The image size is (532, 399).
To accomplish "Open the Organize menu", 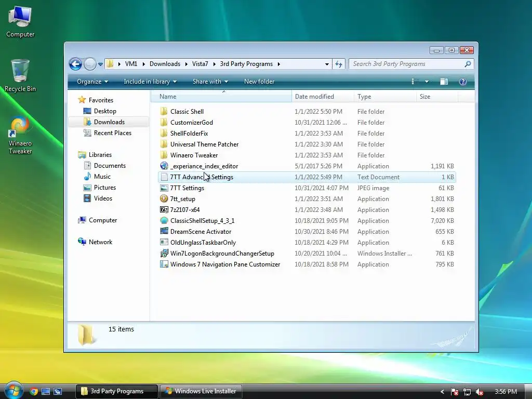I will (92, 82).
